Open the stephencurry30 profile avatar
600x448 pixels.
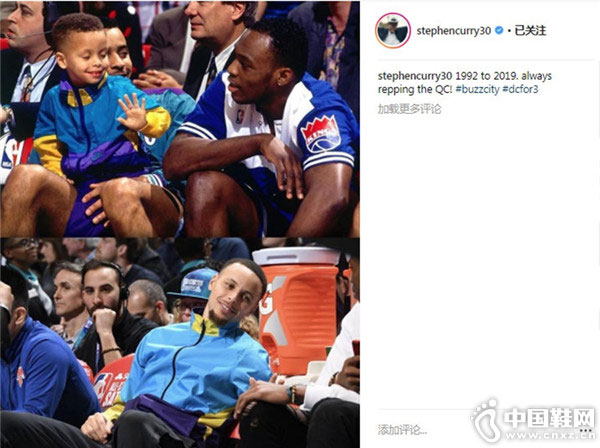pyautogui.click(x=393, y=30)
